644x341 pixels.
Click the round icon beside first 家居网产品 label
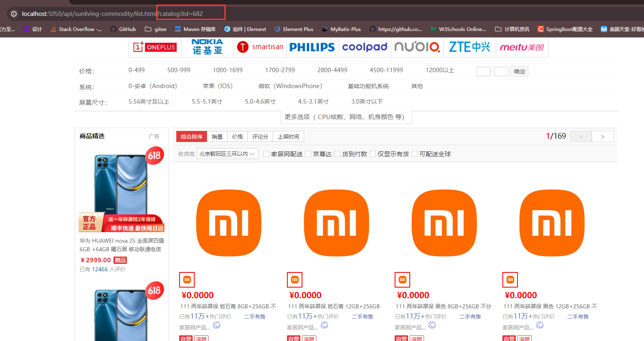pos(217,325)
